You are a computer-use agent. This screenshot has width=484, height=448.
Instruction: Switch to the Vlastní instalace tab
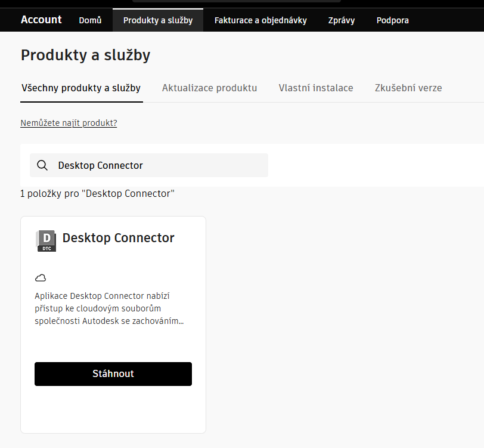click(316, 88)
